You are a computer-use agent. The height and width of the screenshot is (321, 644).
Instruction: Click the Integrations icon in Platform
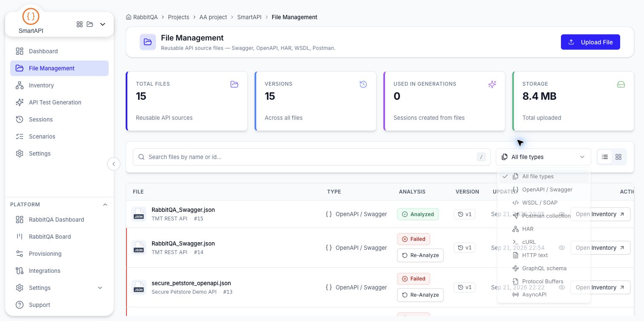[x=20, y=271]
